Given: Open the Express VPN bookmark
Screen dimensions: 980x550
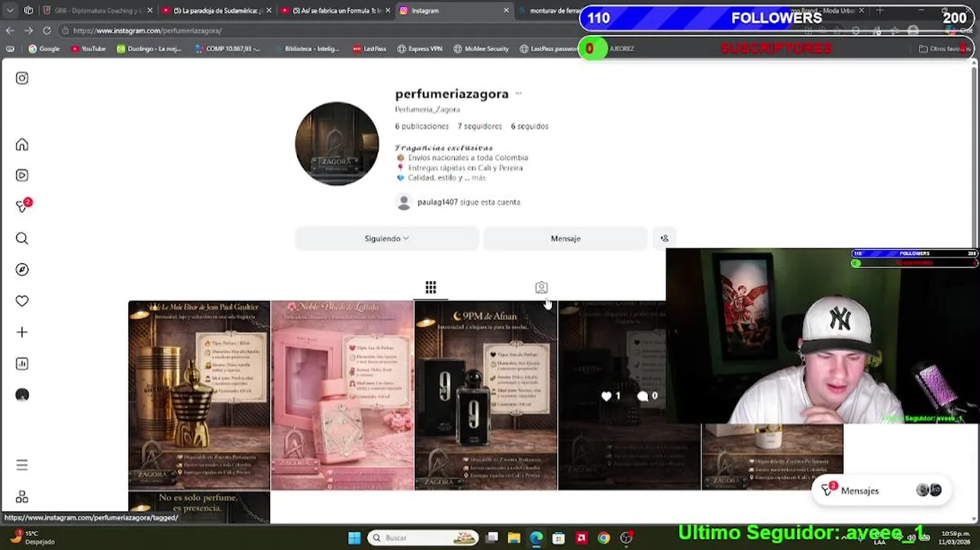Looking at the screenshot, I should pos(420,49).
